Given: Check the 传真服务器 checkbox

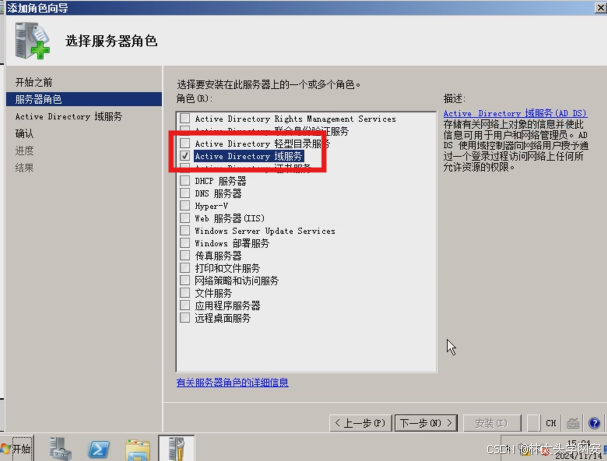Looking at the screenshot, I should [x=185, y=255].
